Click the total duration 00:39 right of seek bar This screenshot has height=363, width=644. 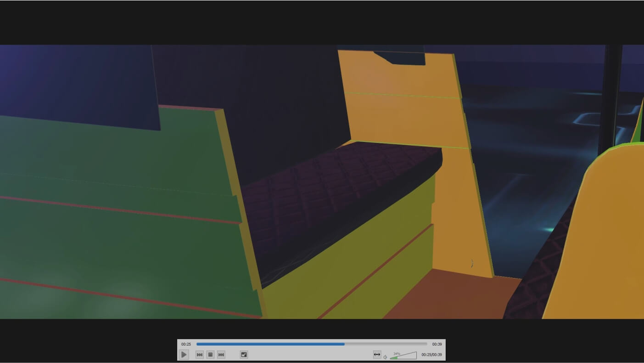coord(437,344)
